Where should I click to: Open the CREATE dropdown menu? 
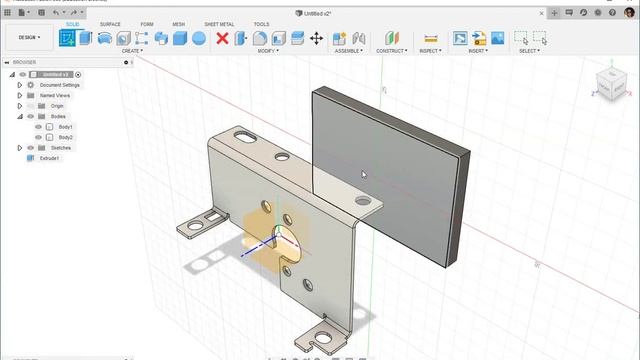click(132, 51)
